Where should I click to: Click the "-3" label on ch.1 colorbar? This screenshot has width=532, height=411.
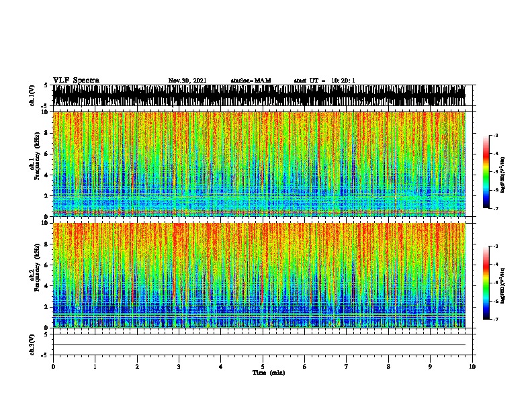(x=496, y=135)
